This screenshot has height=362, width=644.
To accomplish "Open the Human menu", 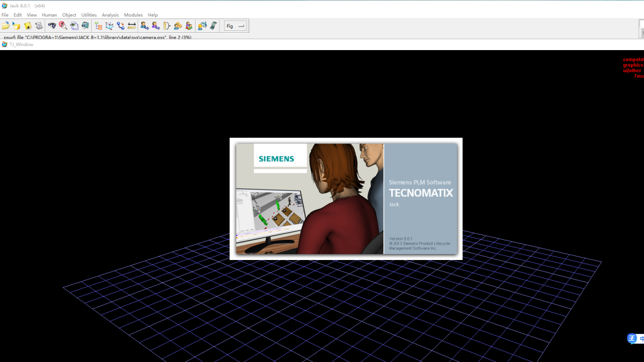I will 49,15.
